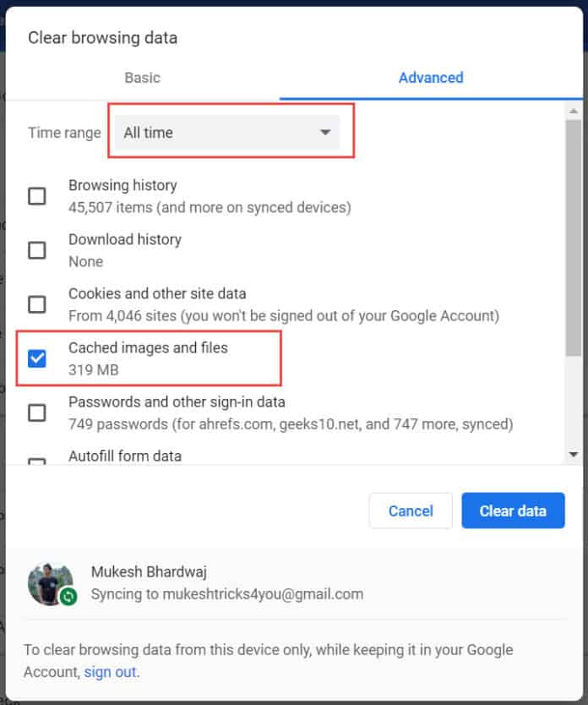Uncheck Cached images and files
Viewport: 588px width, 705px height.
point(36,358)
